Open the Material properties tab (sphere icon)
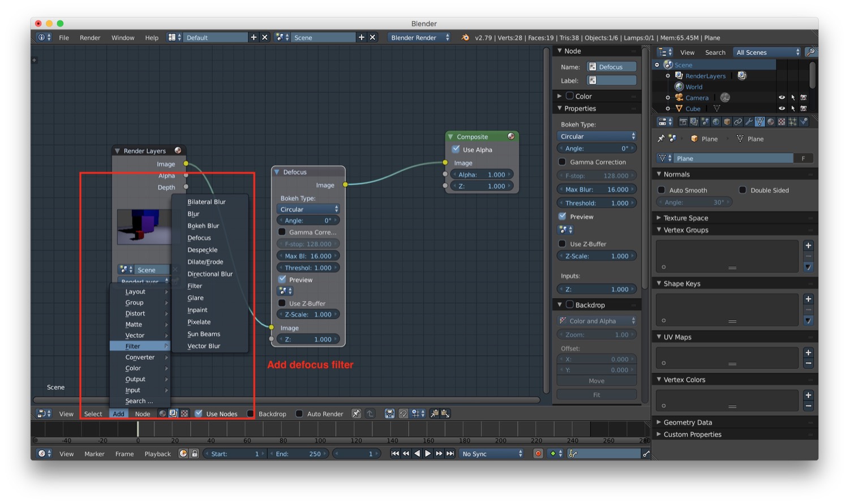This screenshot has width=849, height=504. click(771, 122)
